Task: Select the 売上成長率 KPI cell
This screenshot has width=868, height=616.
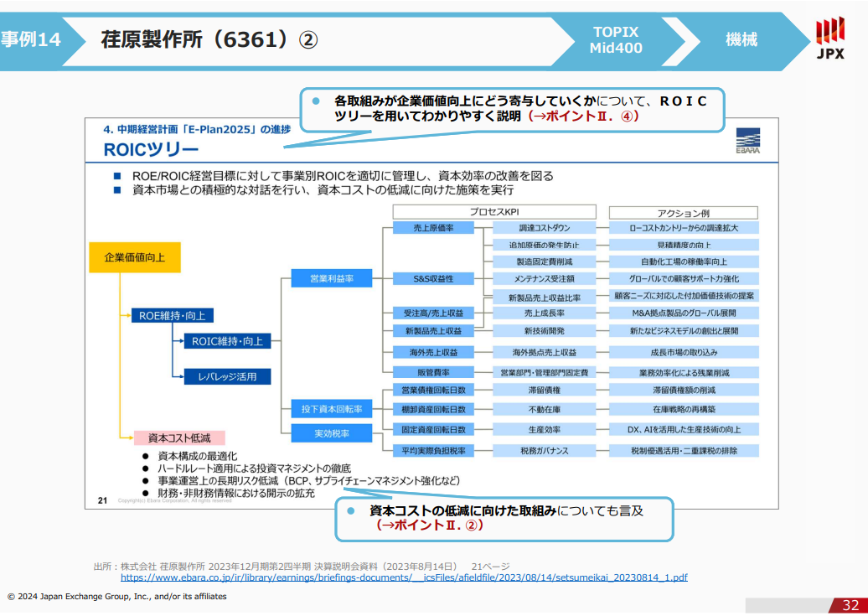Action: [x=544, y=313]
